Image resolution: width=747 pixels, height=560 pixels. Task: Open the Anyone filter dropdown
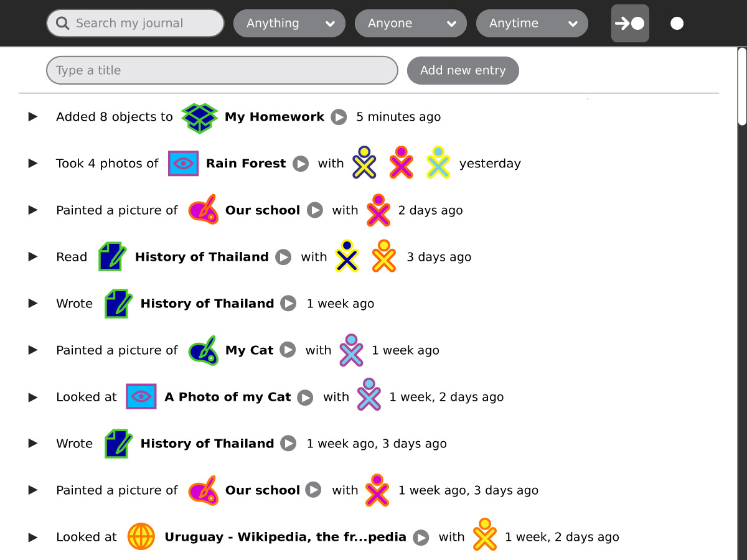[x=411, y=24]
